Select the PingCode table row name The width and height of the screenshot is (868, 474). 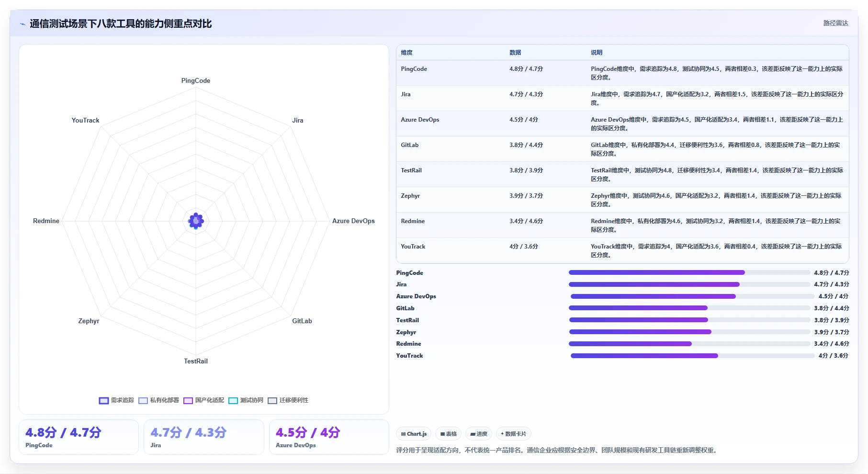pyautogui.click(x=414, y=69)
